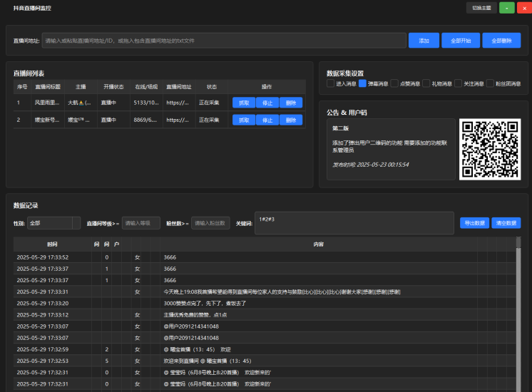Uncheck 弹幕消息 checkbox
Screen dimensions: 532x392
(362, 83)
